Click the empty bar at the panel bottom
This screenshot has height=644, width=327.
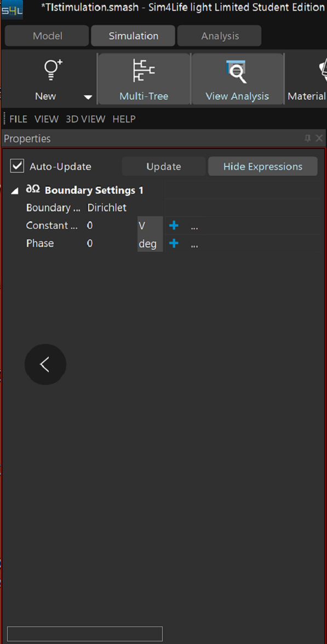[85, 634]
